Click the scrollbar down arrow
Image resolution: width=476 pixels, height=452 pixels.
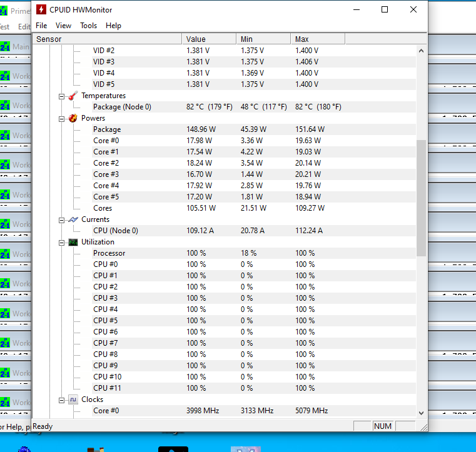421,413
